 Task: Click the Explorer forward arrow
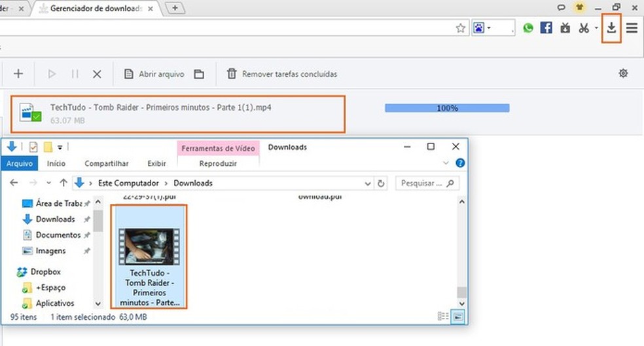tap(33, 183)
